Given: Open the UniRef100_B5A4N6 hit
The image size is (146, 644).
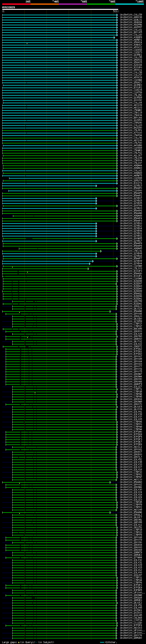Looking at the screenshot, I should (131, 512).
